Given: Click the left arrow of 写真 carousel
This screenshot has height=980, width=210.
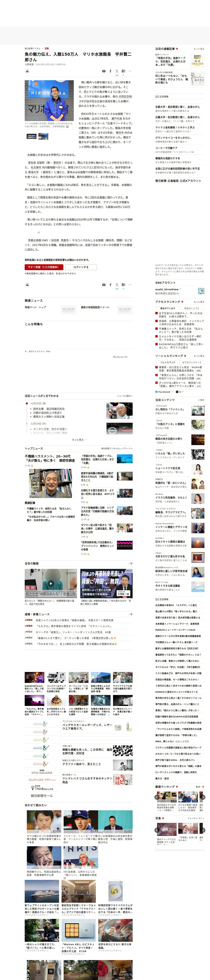Looking at the screenshot, I should point(157,830).
